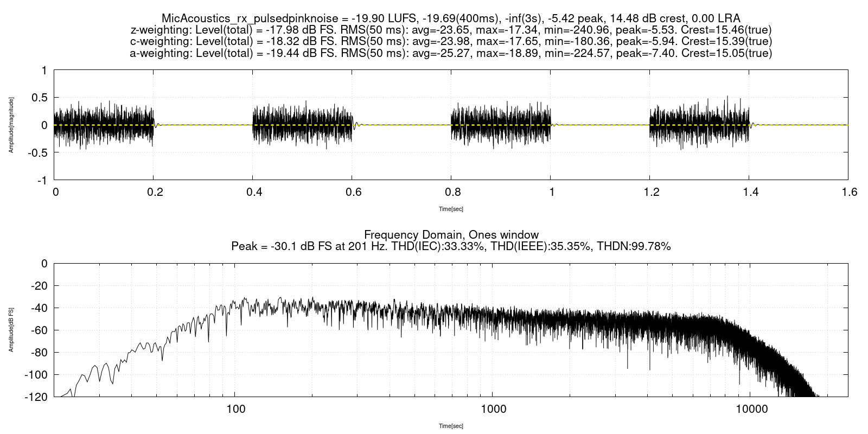
Task: Select the a-weighting level text line
Action: point(451,53)
